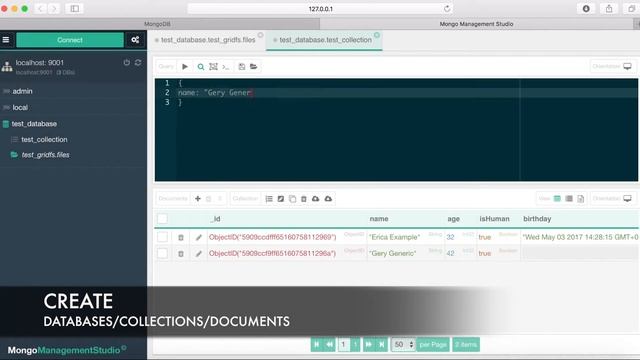
Task: Click the cloud upload import icon
Action: click(328, 199)
